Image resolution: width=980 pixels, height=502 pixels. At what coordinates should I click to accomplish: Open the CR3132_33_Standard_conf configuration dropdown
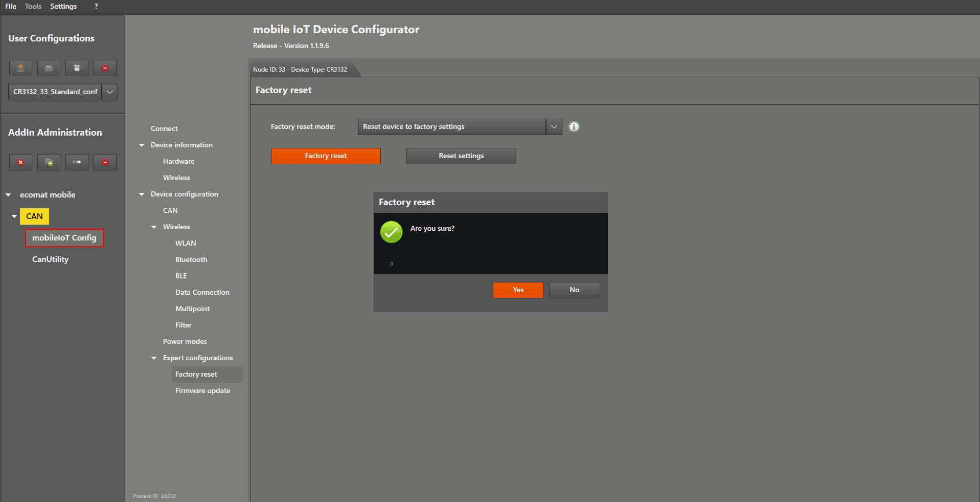[110, 92]
